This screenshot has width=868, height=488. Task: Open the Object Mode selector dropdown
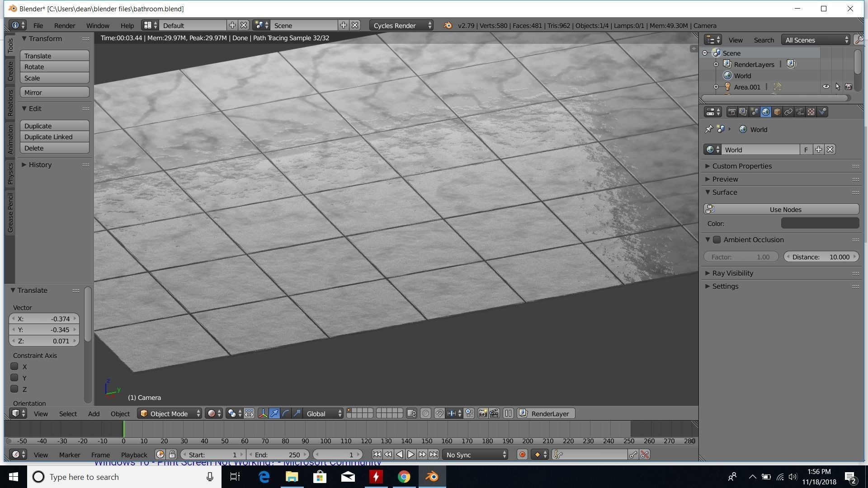click(x=170, y=413)
